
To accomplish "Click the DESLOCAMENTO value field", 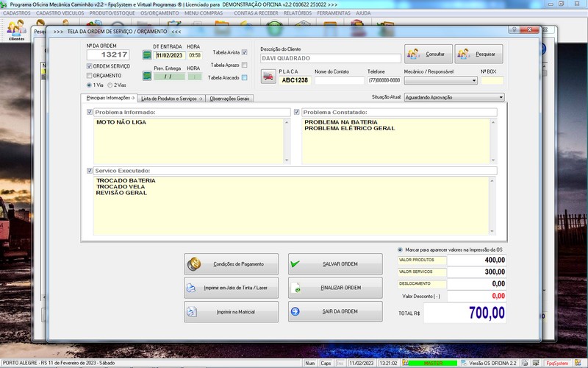I will pos(476,284).
